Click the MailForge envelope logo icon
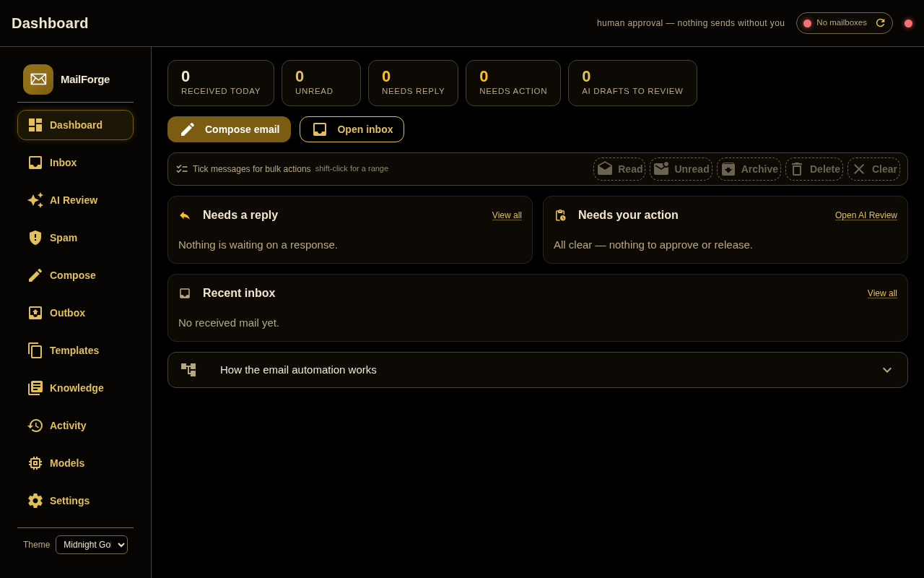This screenshot has height=578, width=924. pyautogui.click(x=38, y=79)
